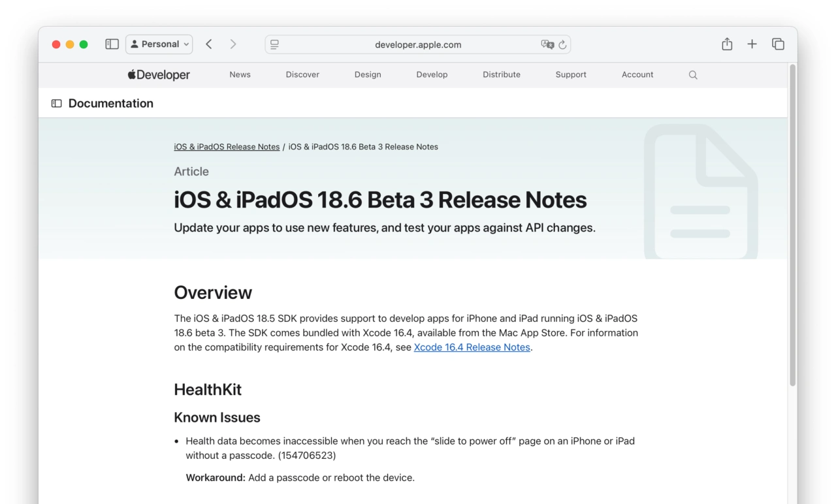This screenshot has width=836, height=504.
Task: Open the Share menu icon
Action: point(727,44)
